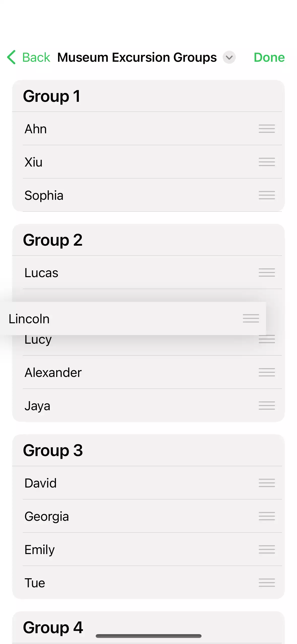Screen dimensions: 297x644
Task: Tap the drag handle next to Alexander
Action: (267, 372)
